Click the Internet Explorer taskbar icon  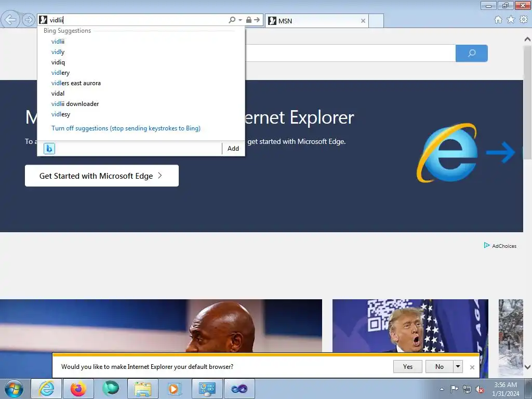(x=46, y=389)
